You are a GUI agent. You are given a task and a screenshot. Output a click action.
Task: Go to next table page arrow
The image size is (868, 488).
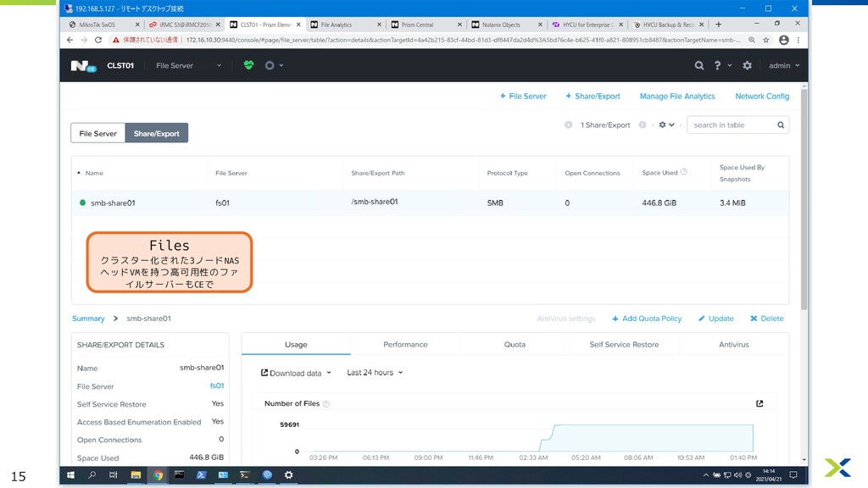point(643,125)
